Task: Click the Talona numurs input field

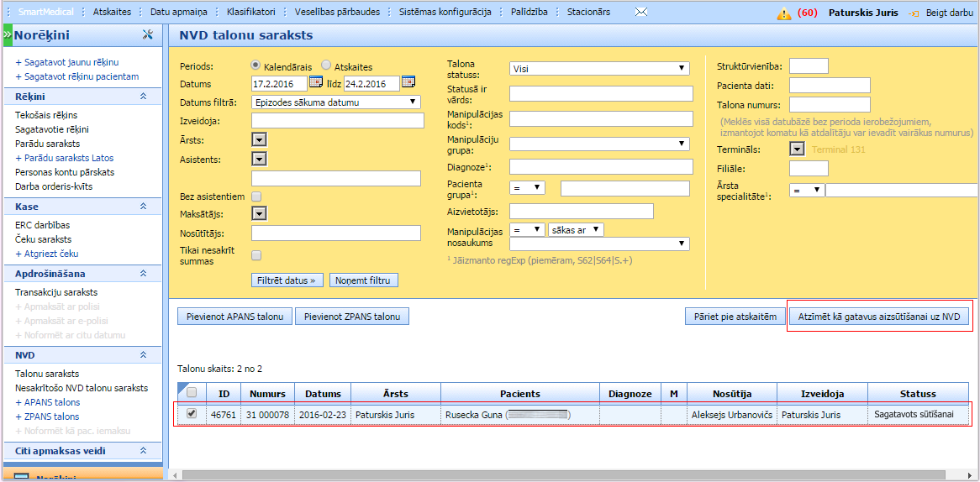Action: pos(829,105)
